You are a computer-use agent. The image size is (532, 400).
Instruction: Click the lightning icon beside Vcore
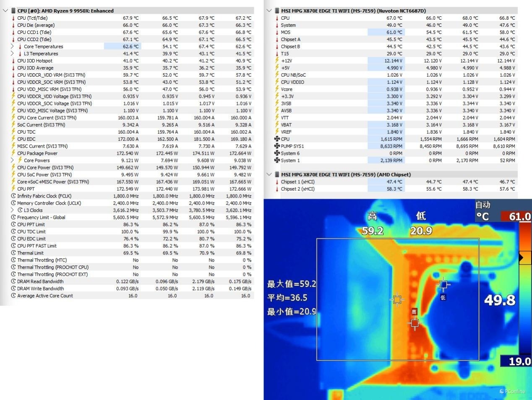(x=277, y=89)
